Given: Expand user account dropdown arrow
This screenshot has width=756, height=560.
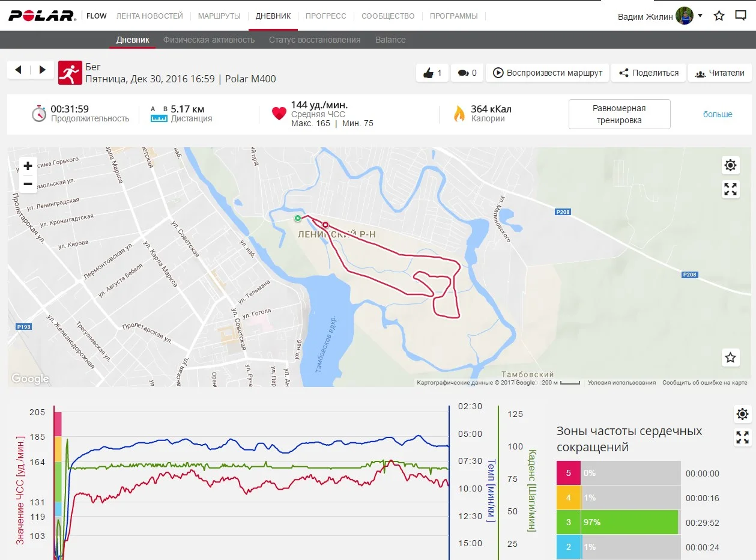Looking at the screenshot, I should click(700, 16).
